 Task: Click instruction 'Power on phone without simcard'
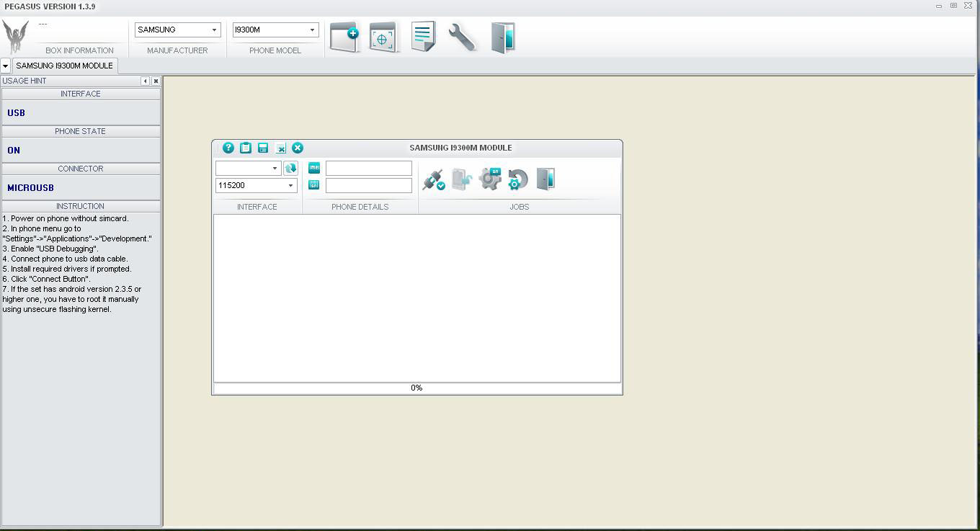click(66, 218)
